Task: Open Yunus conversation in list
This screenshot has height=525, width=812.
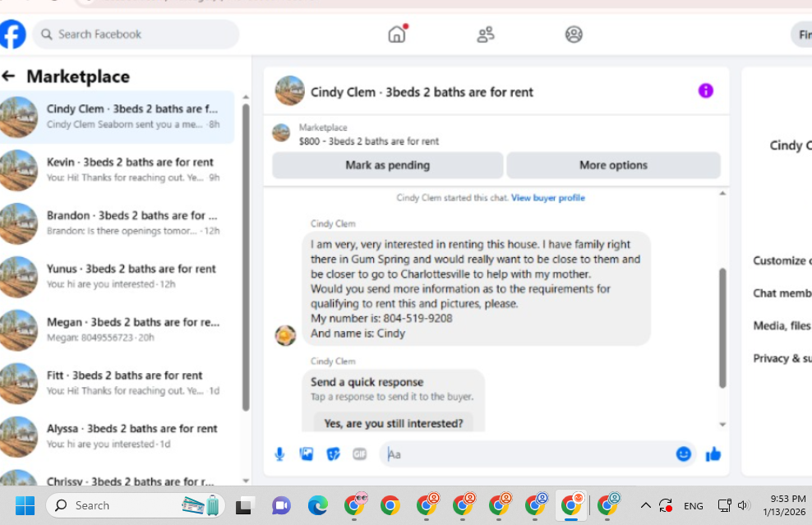Action: pyautogui.click(x=117, y=277)
